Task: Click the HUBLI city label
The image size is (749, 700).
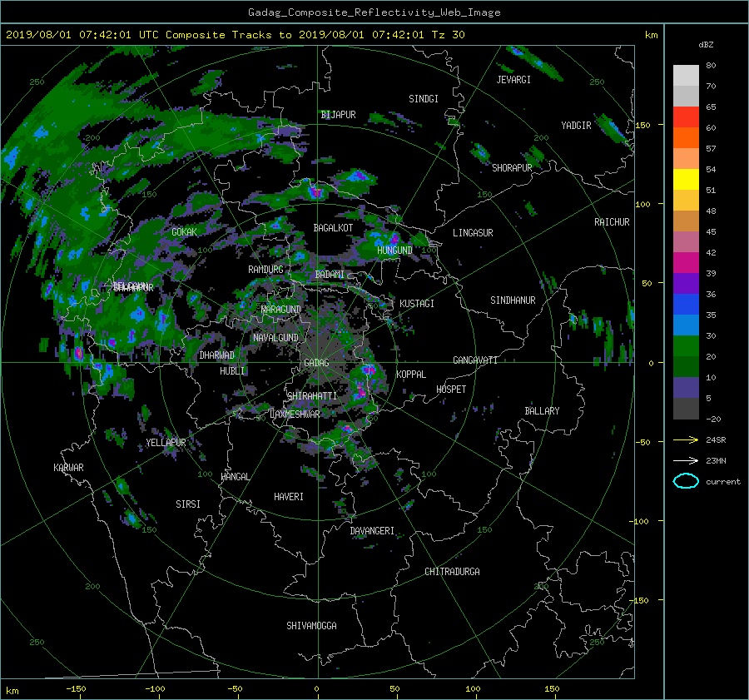Action: point(232,371)
